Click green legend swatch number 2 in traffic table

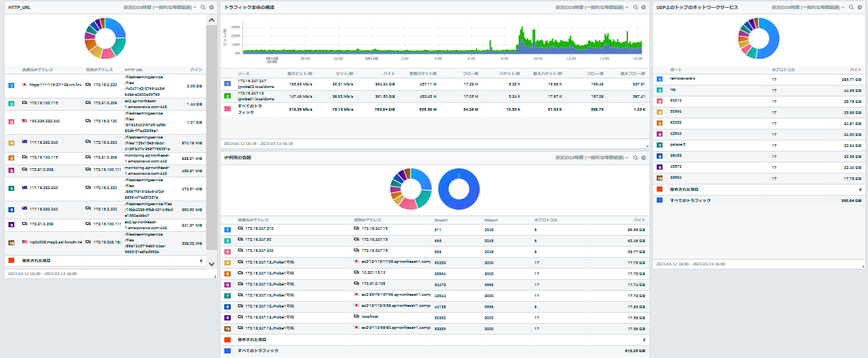pos(227,96)
